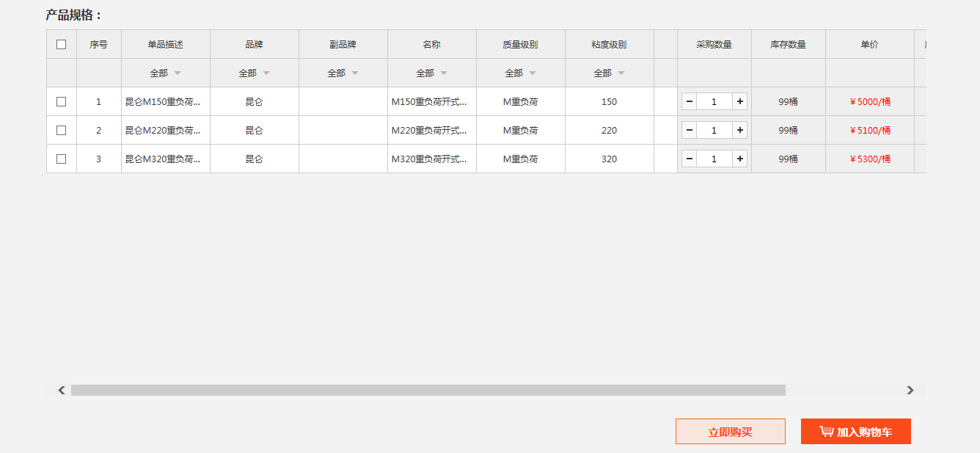Image resolution: width=980 pixels, height=453 pixels.
Task: Open the 单品描述 filter dropdown
Action: tap(166, 73)
